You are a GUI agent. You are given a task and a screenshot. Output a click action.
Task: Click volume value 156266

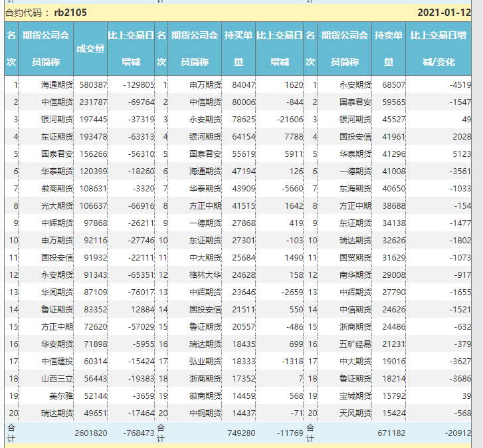(93, 154)
